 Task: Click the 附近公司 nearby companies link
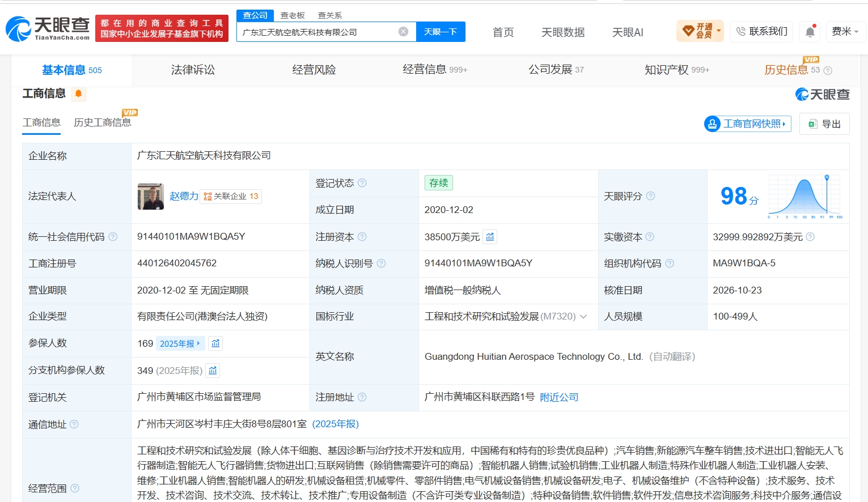point(559,397)
